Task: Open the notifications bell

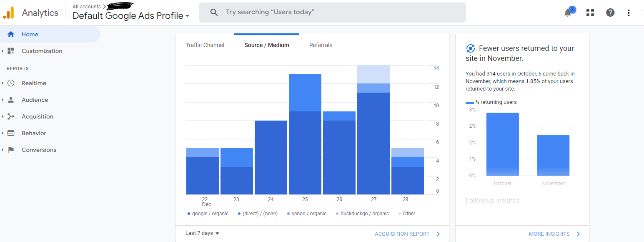Action: click(x=568, y=13)
